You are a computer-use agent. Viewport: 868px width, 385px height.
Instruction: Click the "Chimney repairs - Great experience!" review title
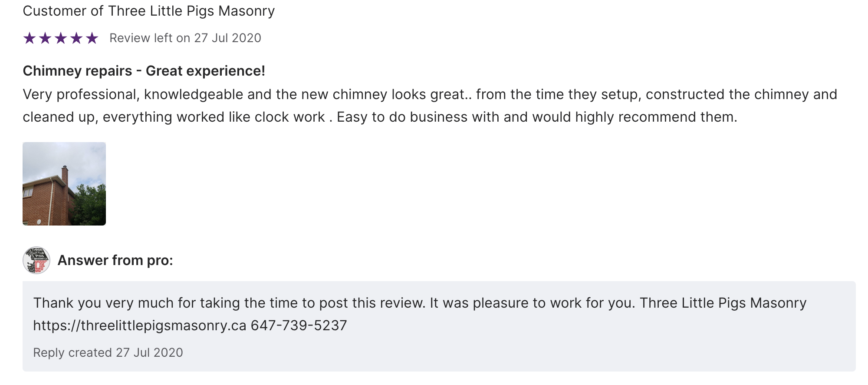coord(144,71)
